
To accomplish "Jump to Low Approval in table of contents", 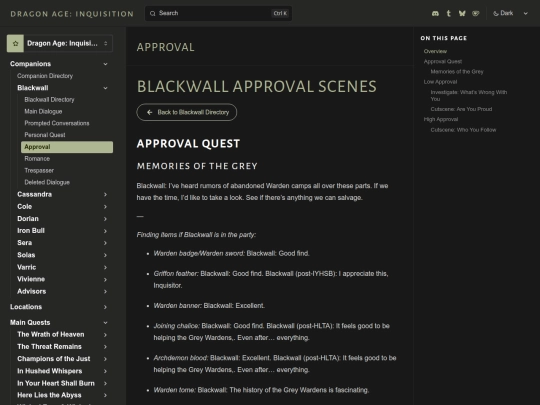I will [x=440, y=82].
